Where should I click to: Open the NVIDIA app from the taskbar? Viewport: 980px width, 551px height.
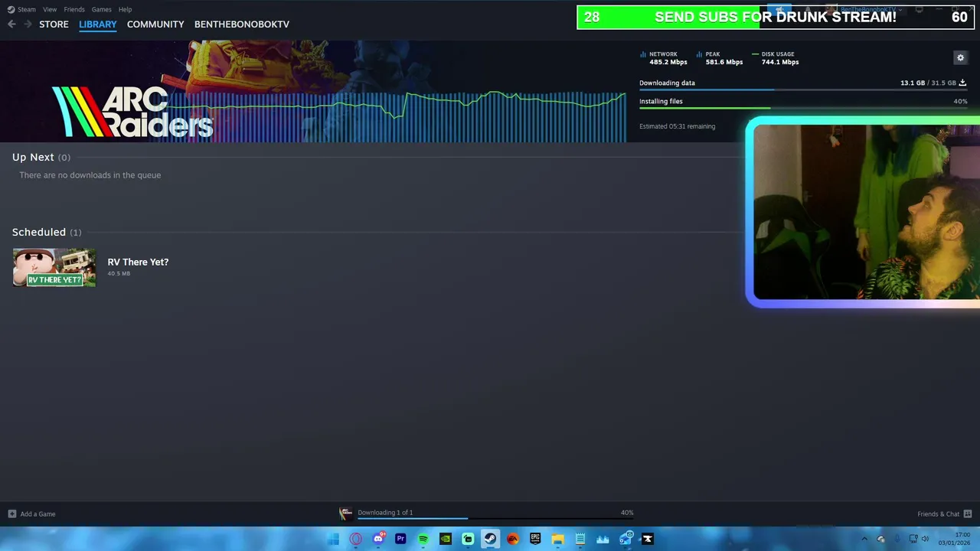446,539
